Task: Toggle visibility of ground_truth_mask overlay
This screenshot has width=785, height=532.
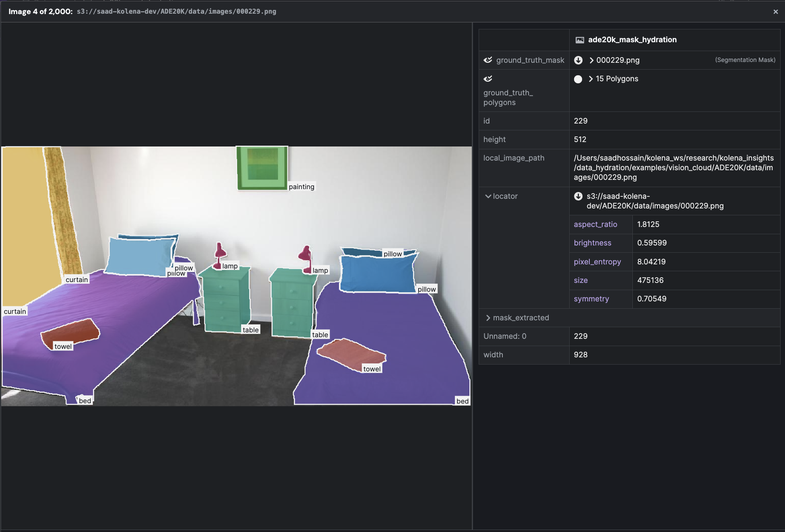Action: click(x=488, y=60)
